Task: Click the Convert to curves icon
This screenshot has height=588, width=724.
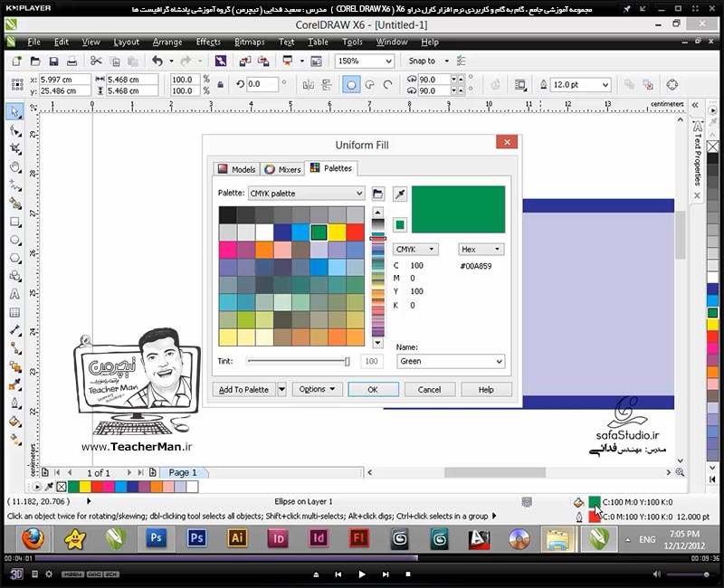Action: [x=672, y=84]
